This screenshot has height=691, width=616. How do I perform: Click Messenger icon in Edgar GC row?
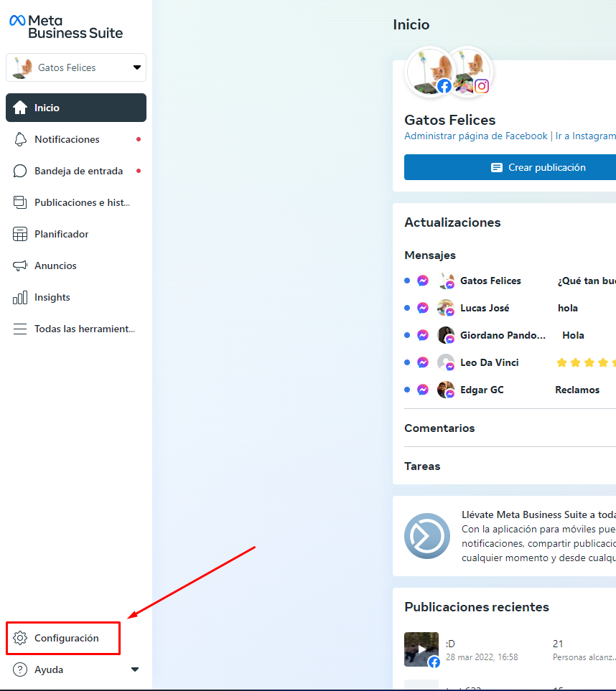click(x=422, y=390)
